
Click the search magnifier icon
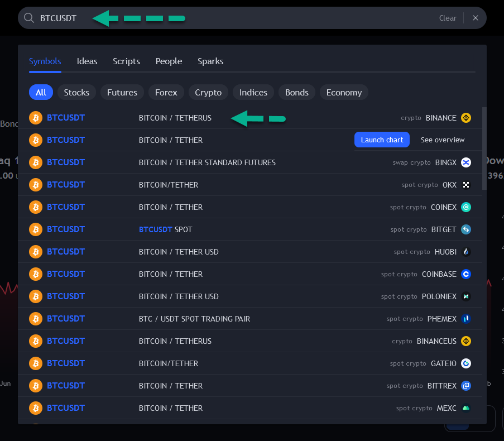click(x=29, y=18)
